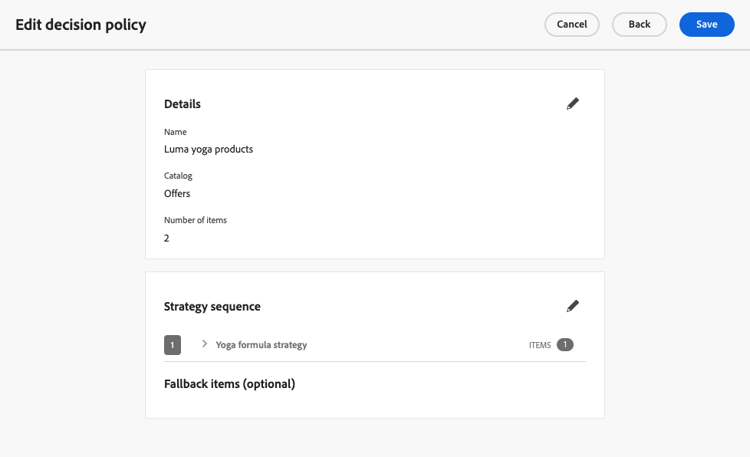
Task: Click the Fallback items (optional) heading
Action: 229,384
